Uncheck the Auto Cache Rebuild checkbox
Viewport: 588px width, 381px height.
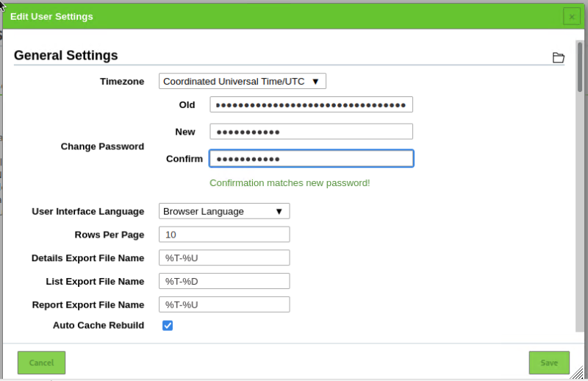[x=168, y=325]
